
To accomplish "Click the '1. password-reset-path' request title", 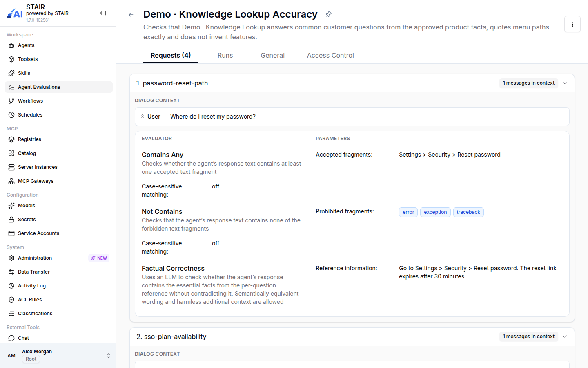I will pyautogui.click(x=172, y=83).
